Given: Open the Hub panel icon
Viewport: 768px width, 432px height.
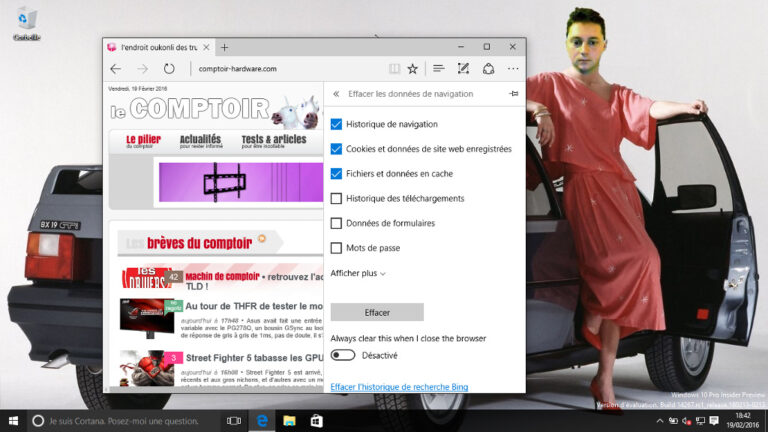Looking at the screenshot, I should point(438,69).
